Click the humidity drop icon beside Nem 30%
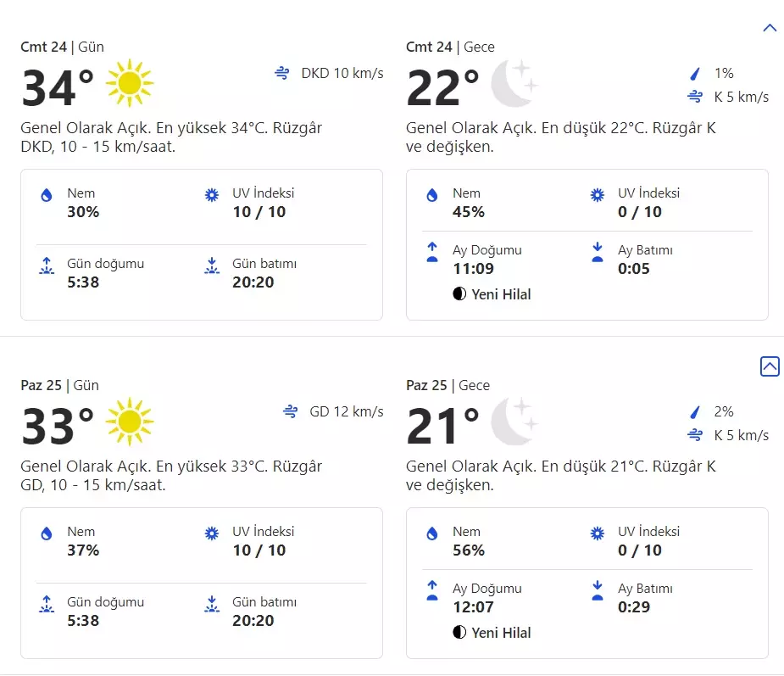784x676 pixels. 47,195
